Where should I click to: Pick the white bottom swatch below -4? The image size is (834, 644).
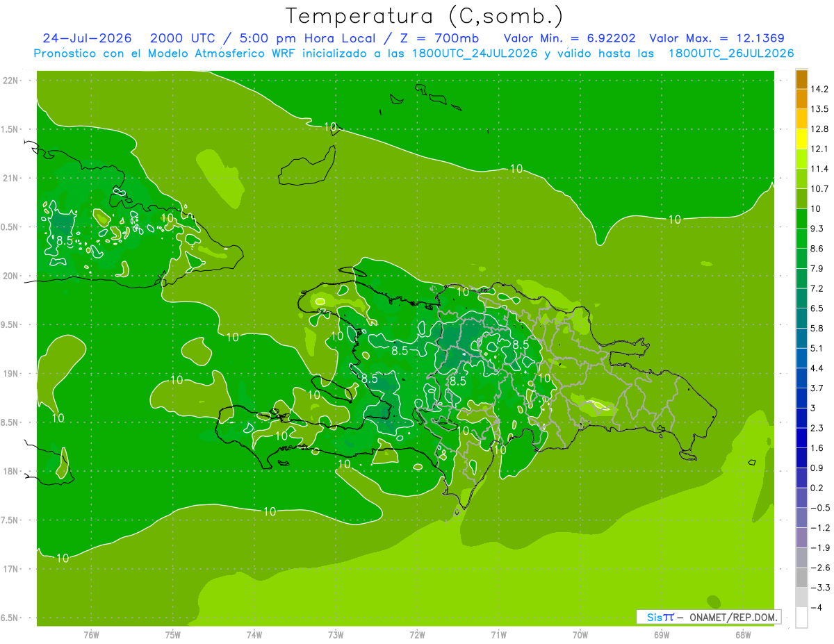pyautogui.click(x=801, y=617)
